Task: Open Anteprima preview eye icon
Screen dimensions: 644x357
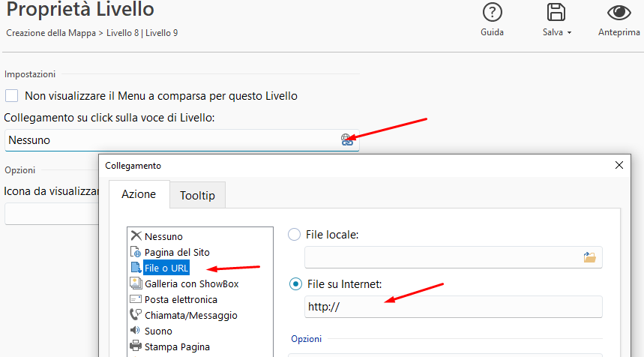Action: tap(619, 13)
